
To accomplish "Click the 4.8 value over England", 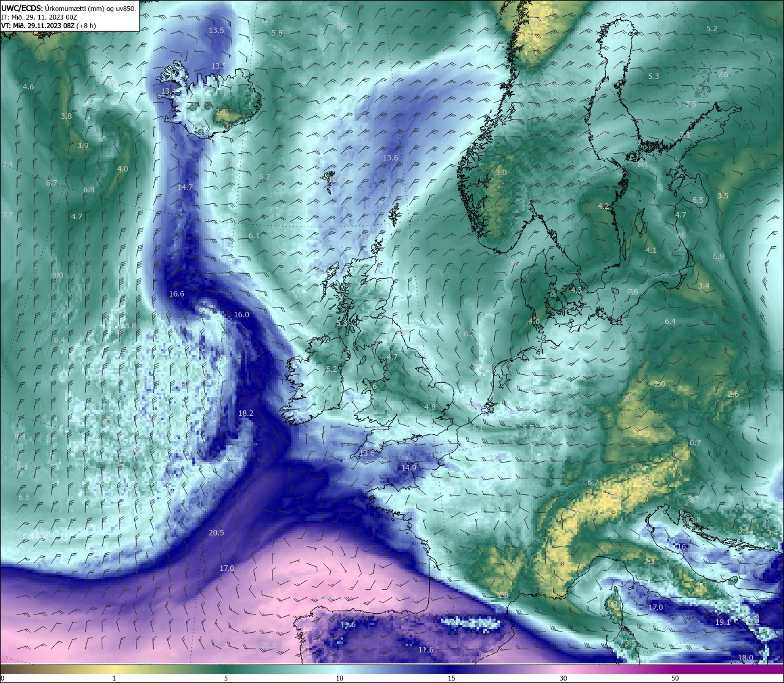I will [430, 407].
